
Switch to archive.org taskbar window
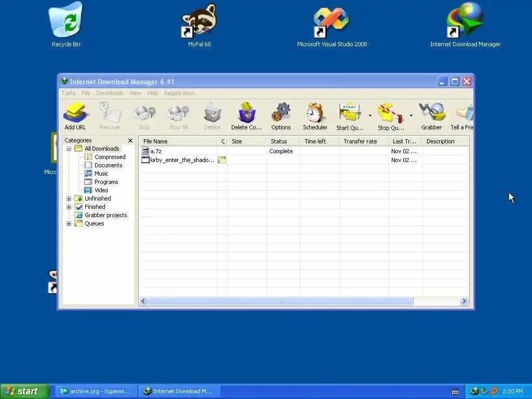(x=96, y=391)
